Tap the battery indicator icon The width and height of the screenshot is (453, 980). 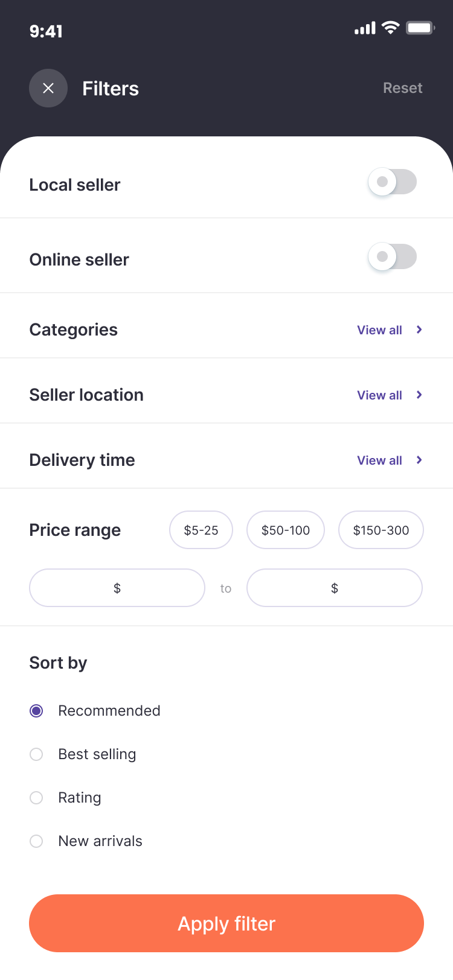pyautogui.click(x=420, y=28)
